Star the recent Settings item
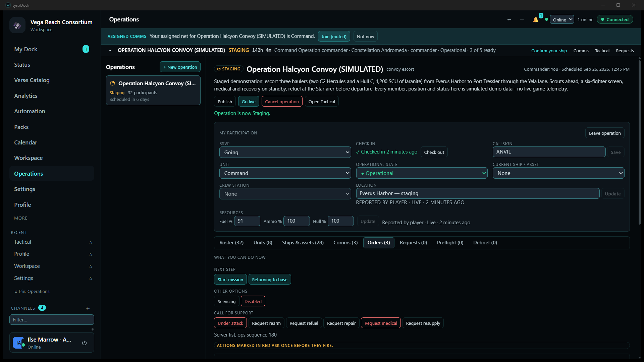The width and height of the screenshot is (644, 362). (91, 278)
